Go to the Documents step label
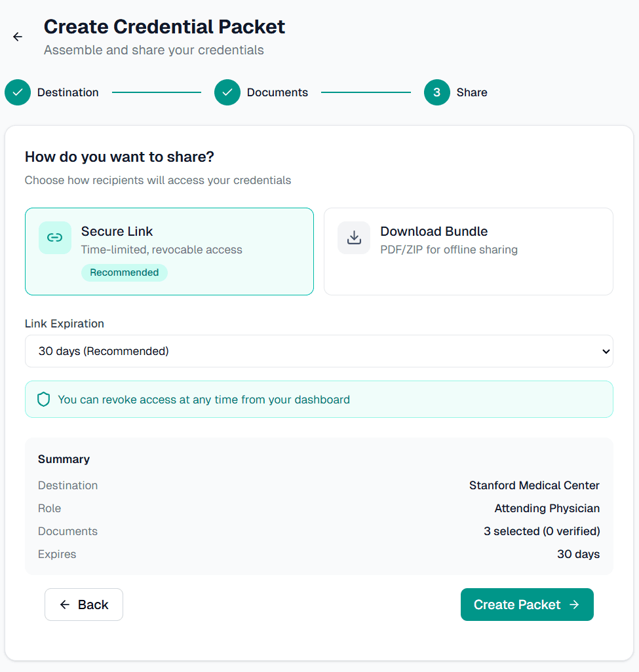Screen dimensions: 639x672 click(x=277, y=92)
